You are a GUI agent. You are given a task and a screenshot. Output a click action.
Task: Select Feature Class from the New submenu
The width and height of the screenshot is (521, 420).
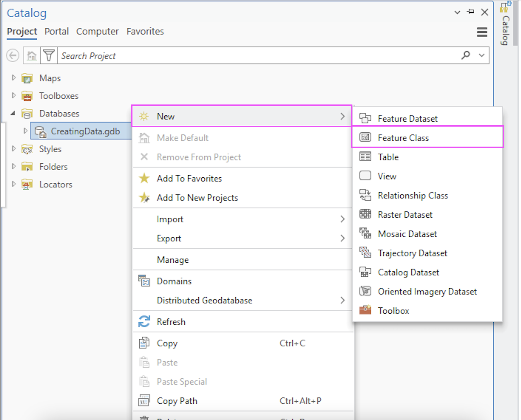[x=403, y=138]
